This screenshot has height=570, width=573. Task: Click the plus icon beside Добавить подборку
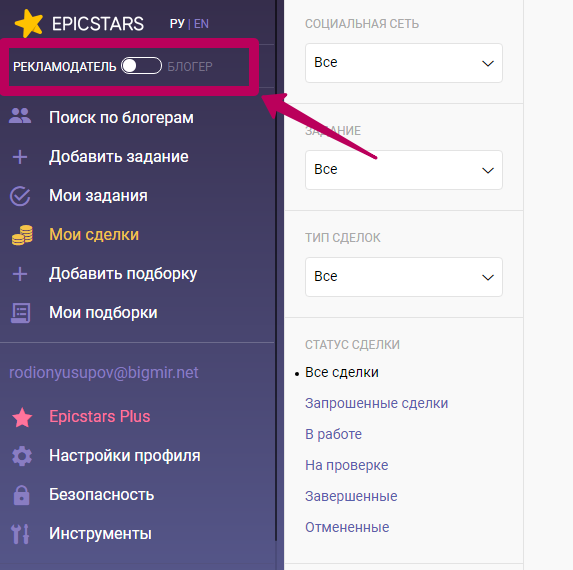(20, 274)
